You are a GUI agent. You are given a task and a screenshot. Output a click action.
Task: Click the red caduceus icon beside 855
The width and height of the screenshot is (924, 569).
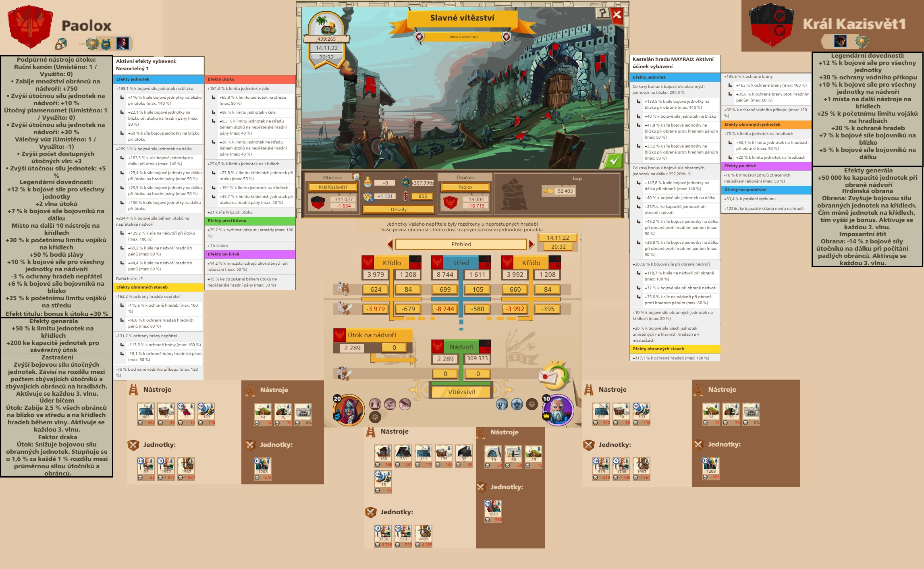click(406, 196)
